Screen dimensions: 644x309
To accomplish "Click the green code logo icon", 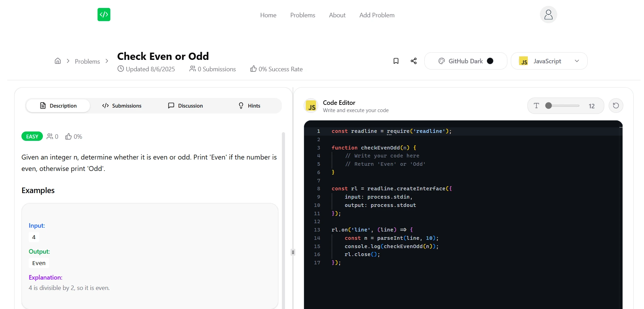I will coord(104,15).
